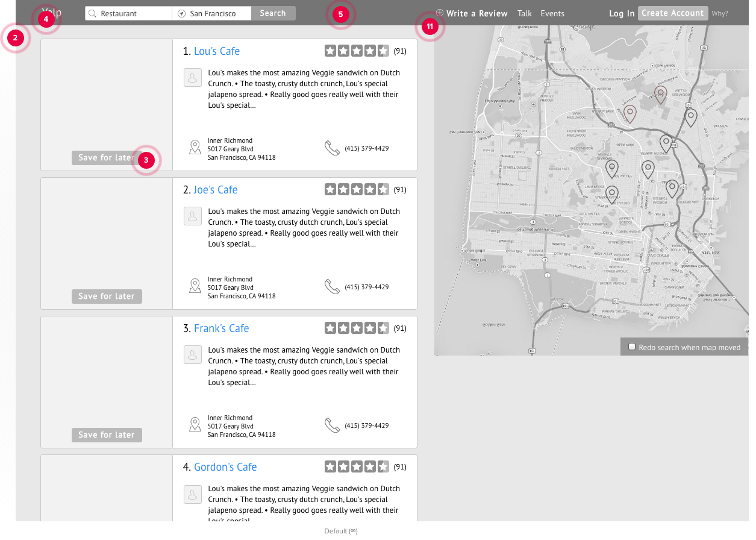
Task: Click inside the San Francisco location field
Action: [x=217, y=13]
